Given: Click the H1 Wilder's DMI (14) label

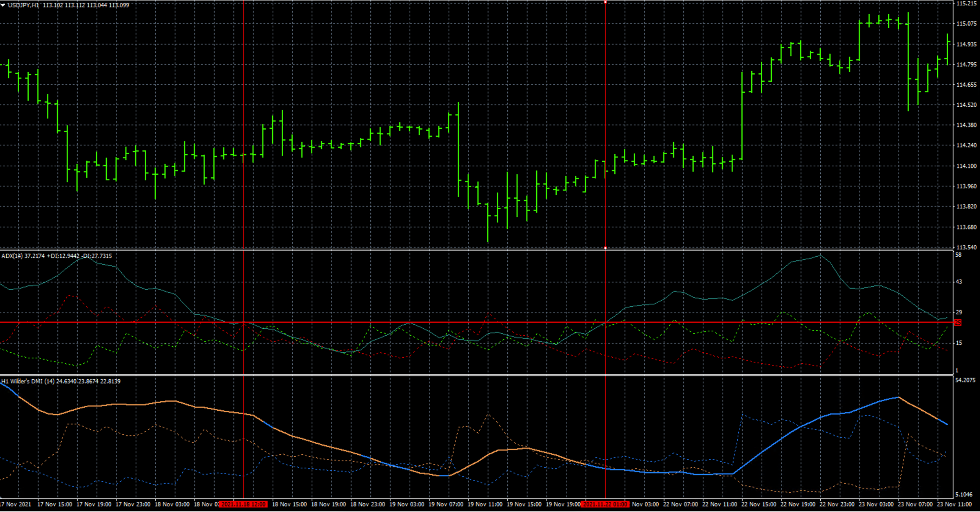Looking at the screenshot, I should click(x=27, y=381).
